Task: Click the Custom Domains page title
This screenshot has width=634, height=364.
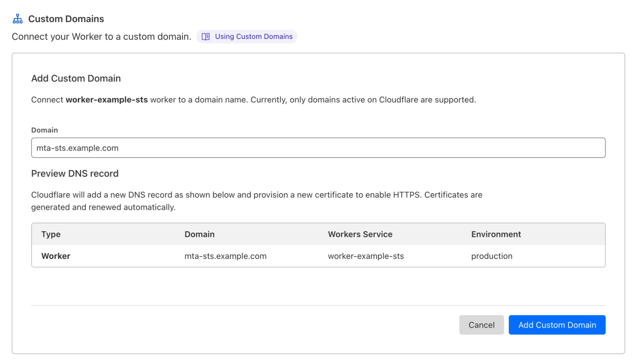Action: 66,18
